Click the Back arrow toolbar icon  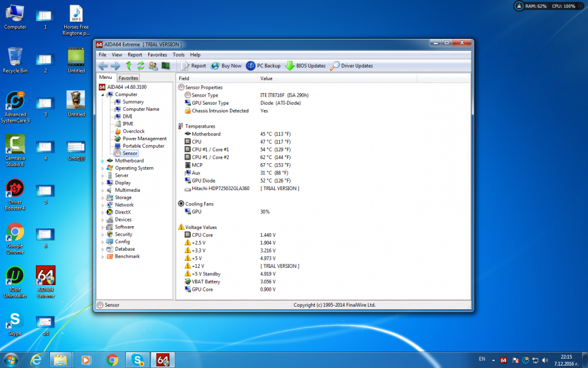103,66
